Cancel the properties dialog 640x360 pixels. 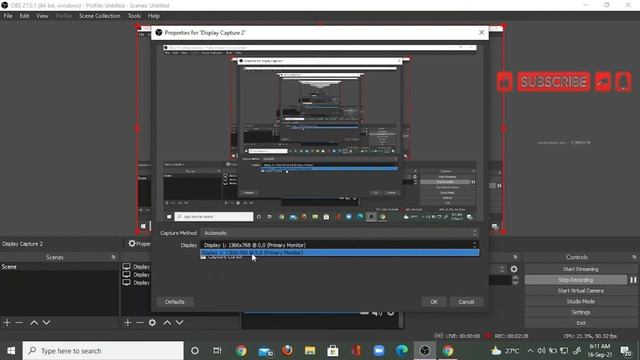466,302
